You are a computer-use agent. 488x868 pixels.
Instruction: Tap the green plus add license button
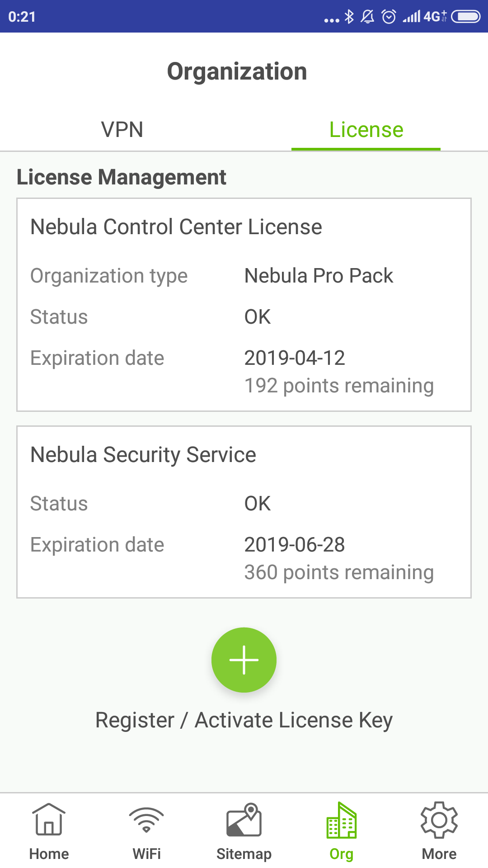click(244, 660)
